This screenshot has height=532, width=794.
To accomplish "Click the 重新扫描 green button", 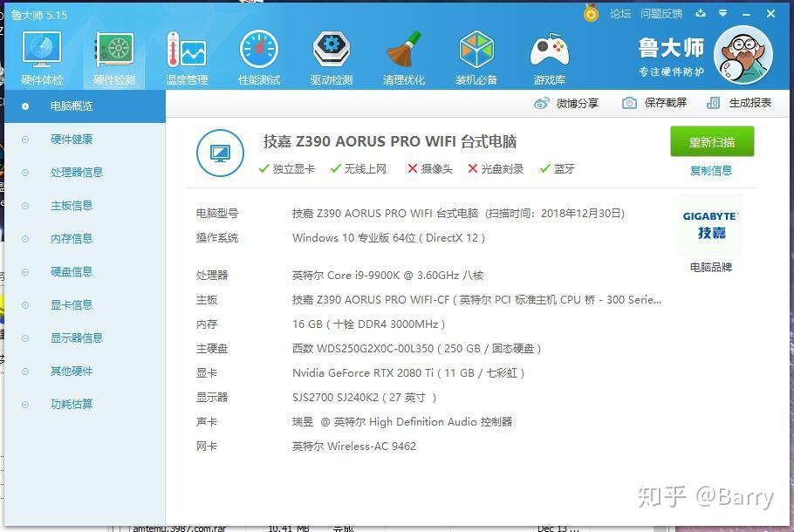I will coord(712,142).
